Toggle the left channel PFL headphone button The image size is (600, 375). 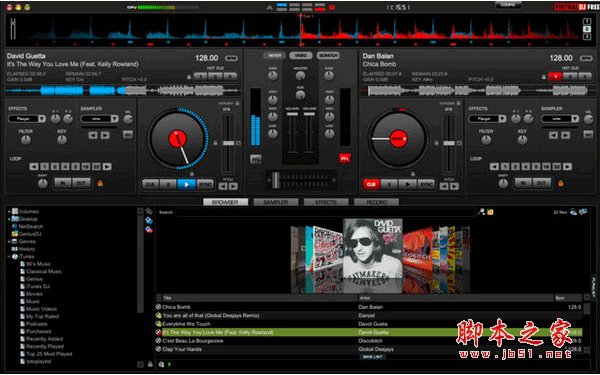[256, 159]
